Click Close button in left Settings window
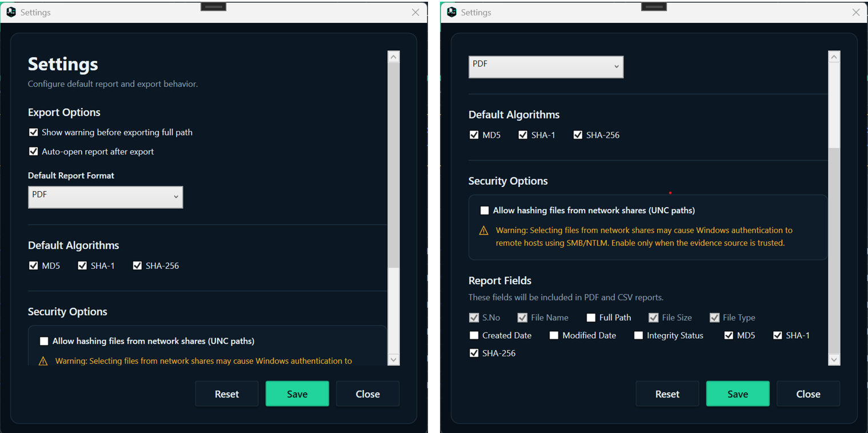 pos(367,394)
